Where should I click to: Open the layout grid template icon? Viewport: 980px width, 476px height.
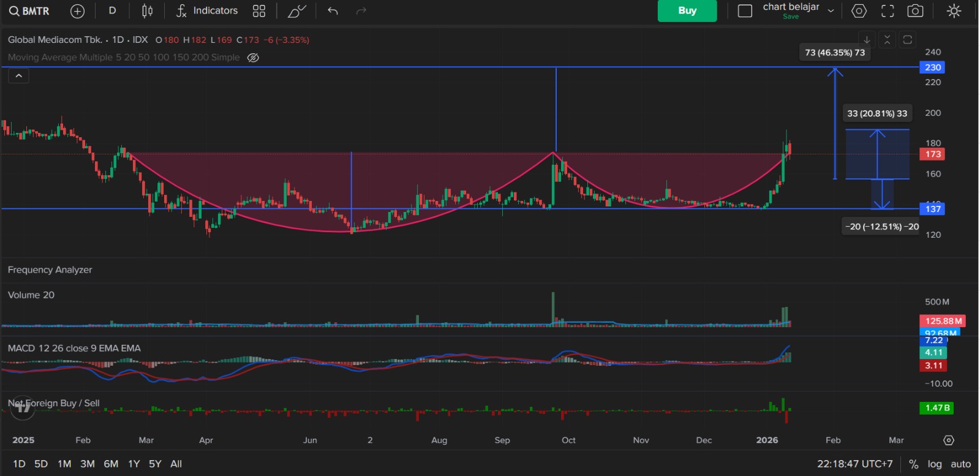click(x=259, y=11)
